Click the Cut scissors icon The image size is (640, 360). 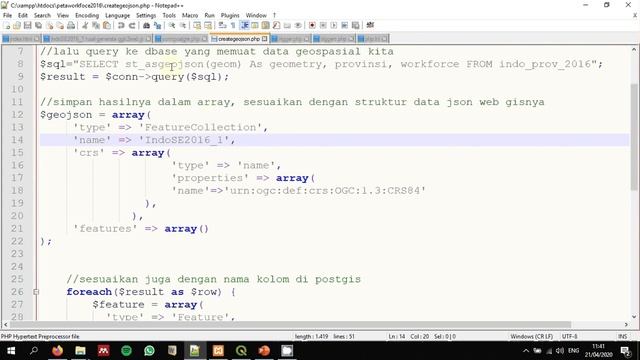click(85, 25)
